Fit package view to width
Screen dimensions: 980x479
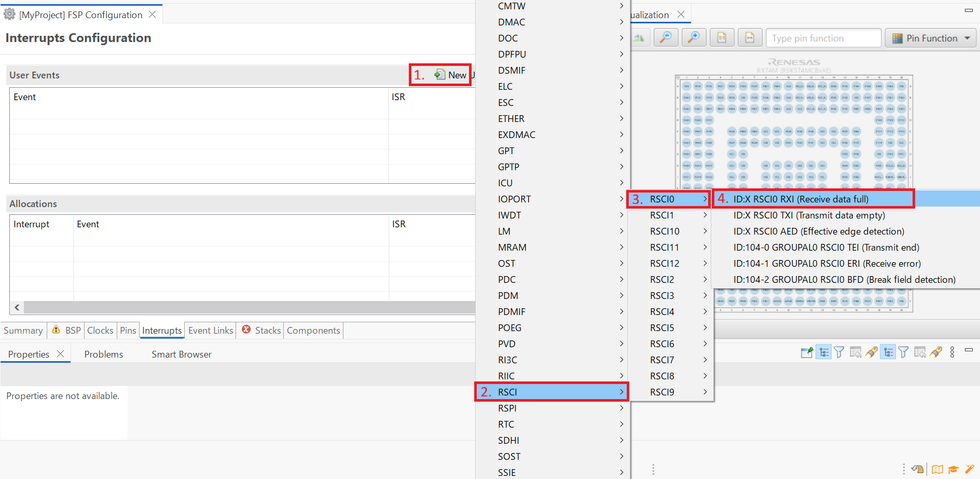pyautogui.click(x=750, y=38)
